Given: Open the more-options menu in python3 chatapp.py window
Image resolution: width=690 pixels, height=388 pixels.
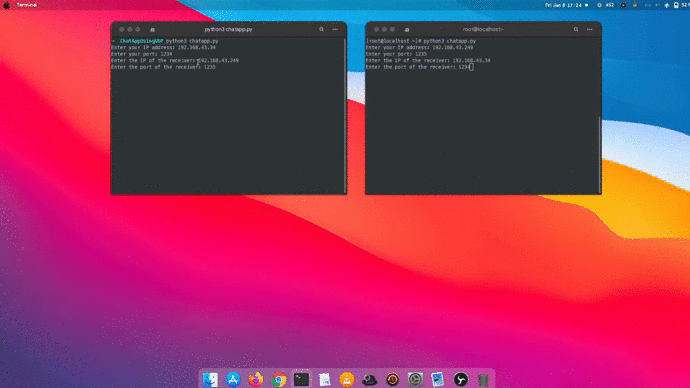Looking at the screenshot, I should click(335, 29).
